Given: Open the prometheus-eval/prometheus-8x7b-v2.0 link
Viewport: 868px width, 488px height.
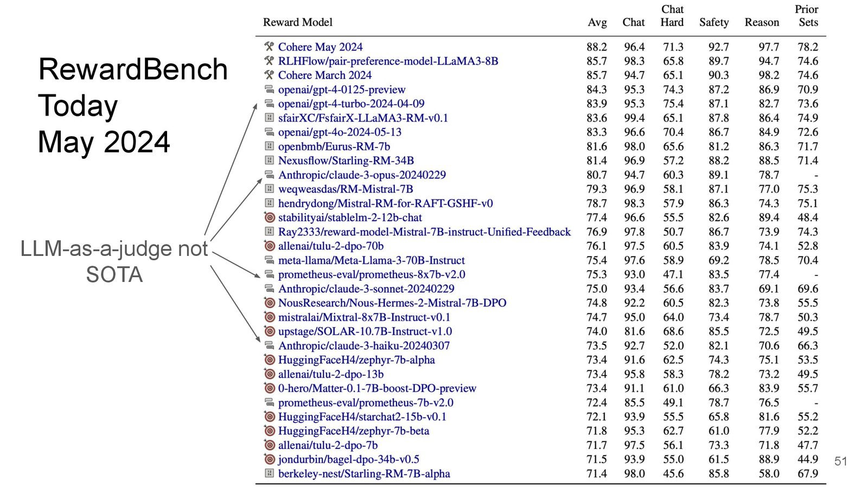Looking at the screenshot, I should click(372, 274).
